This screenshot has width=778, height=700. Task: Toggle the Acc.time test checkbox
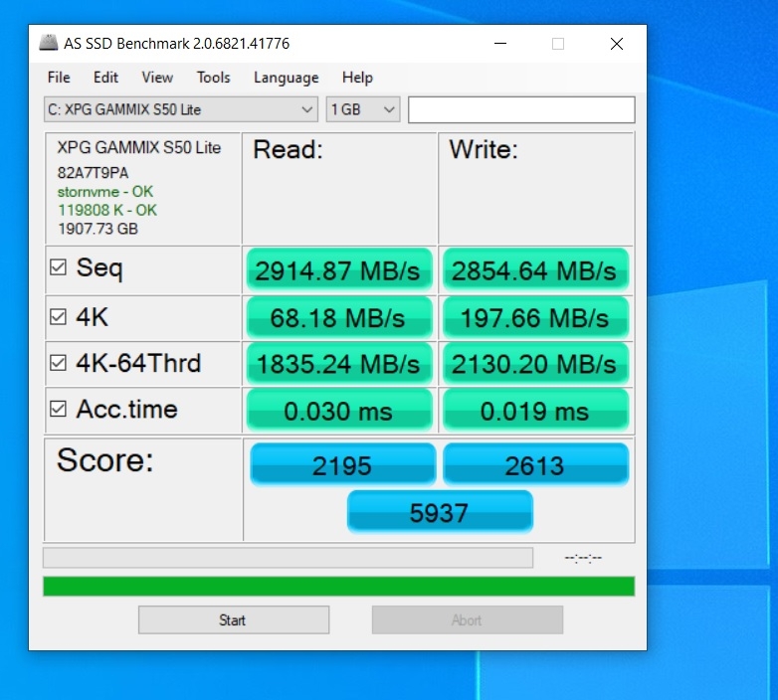tap(58, 409)
